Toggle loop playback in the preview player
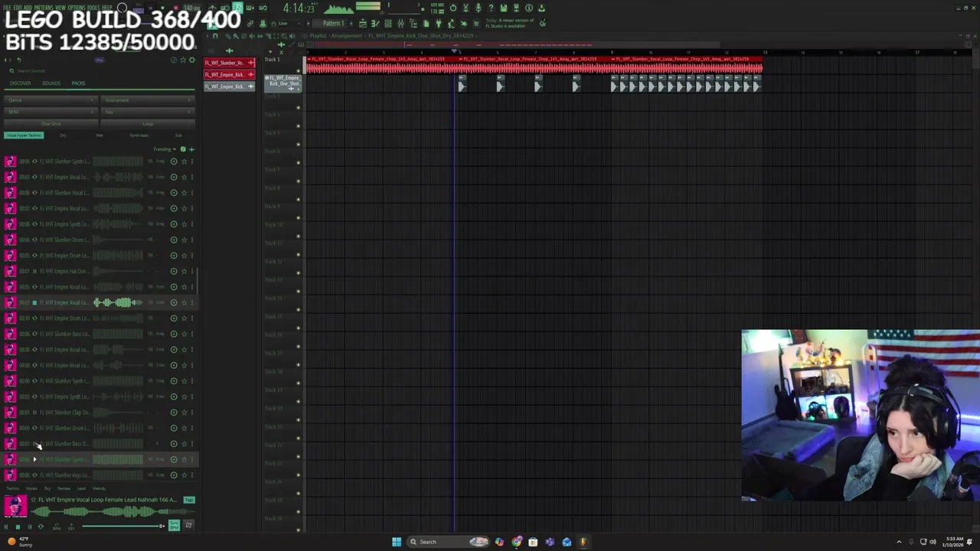 41,527
